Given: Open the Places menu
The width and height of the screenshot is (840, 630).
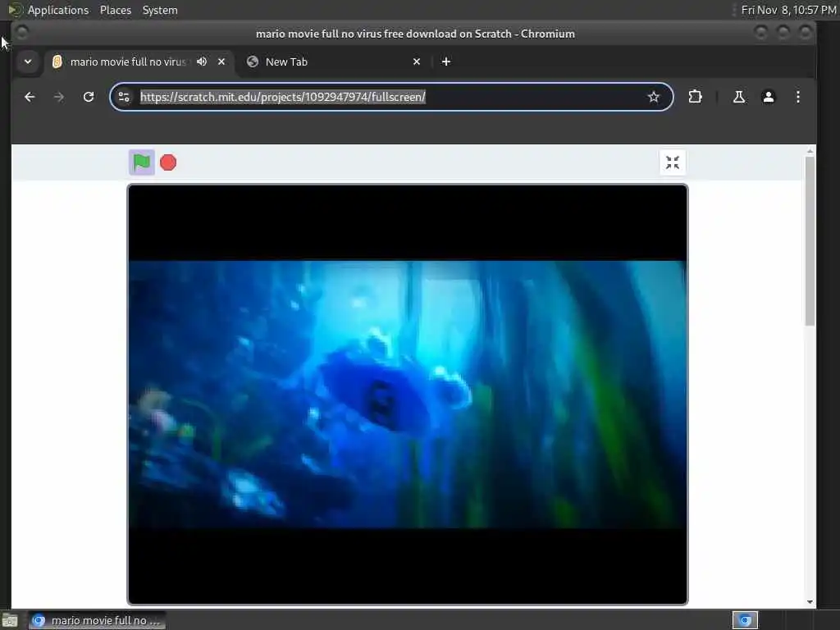Looking at the screenshot, I should [115, 10].
